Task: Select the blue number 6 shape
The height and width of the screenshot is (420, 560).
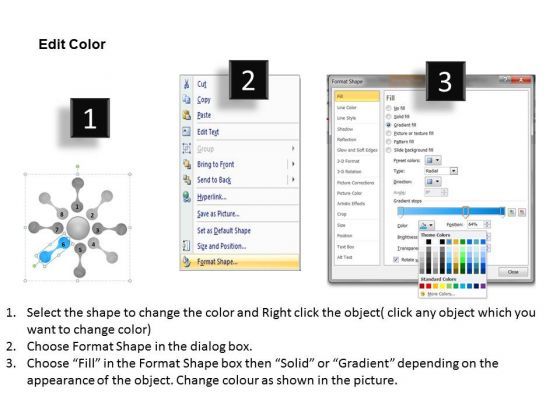Action: click(64, 244)
